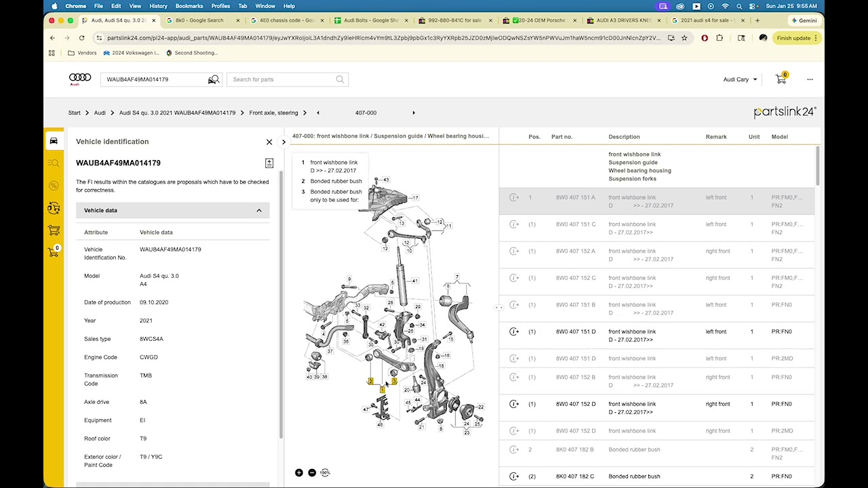Screen dimensions: 868x488
Task: Click info icon for part 8W0 407 152 C
Action: 514,278
